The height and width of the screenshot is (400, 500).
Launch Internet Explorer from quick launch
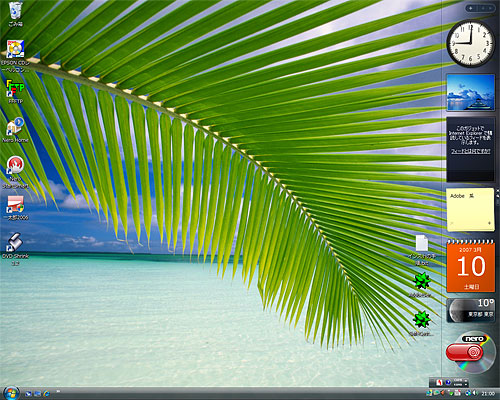point(47,394)
